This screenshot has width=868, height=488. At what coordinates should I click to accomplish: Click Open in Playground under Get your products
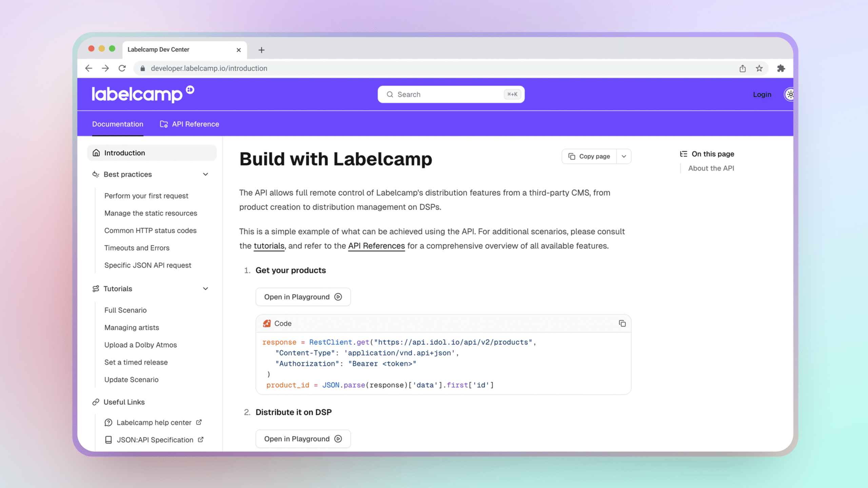(303, 297)
